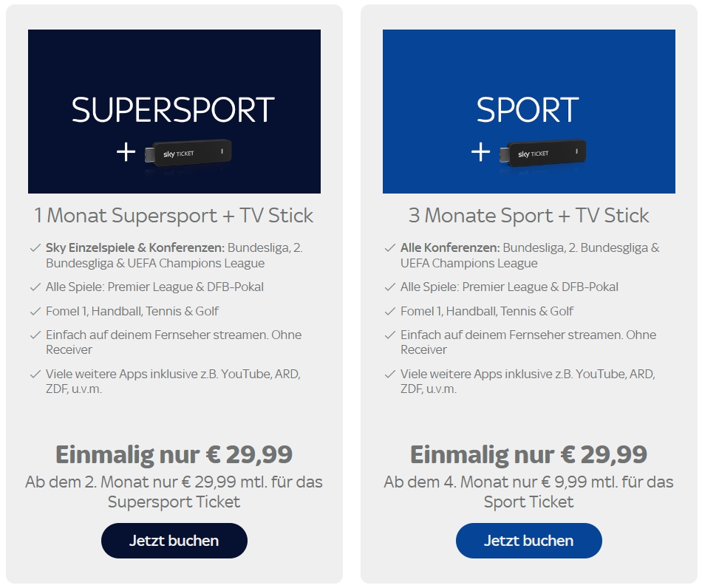Click the Viele weitere Apps checkmark under Supersport
Viewport: 702px width, 588px height.
coord(35,374)
